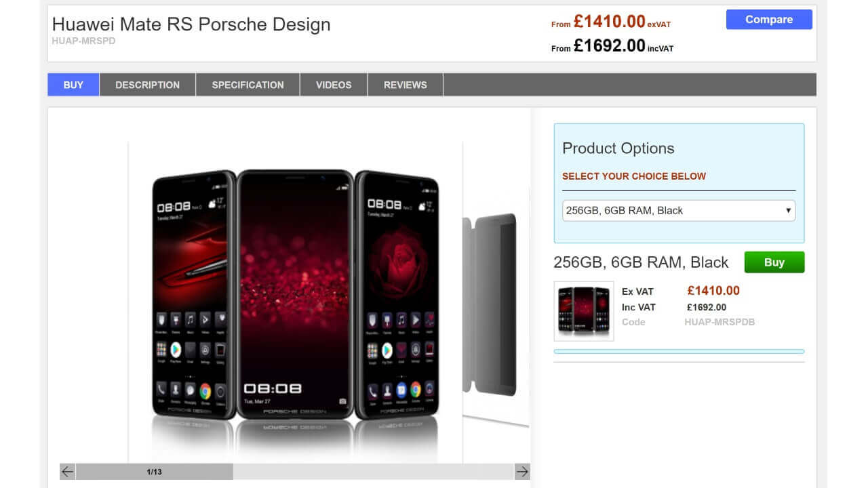
Task: Open the REVIEWS tab
Action: (x=406, y=85)
